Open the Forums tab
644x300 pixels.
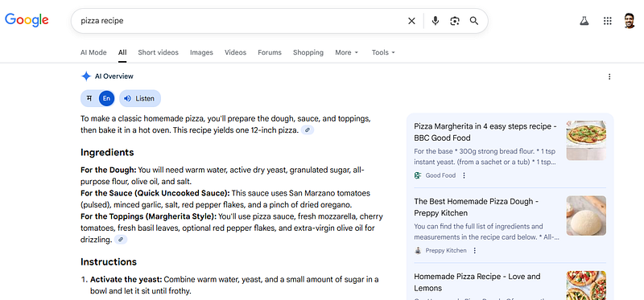pyautogui.click(x=270, y=52)
